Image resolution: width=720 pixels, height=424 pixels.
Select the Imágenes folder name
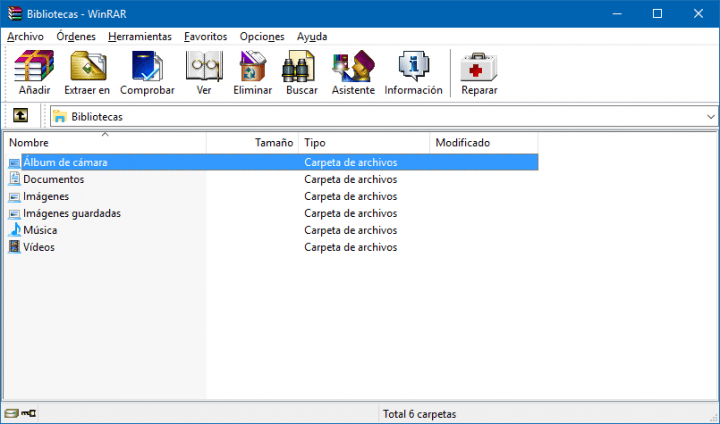46,196
